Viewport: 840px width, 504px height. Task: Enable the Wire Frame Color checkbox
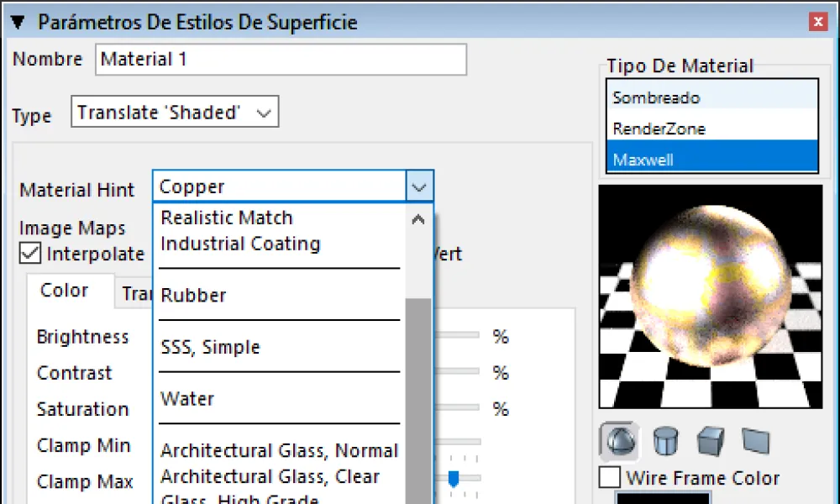coord(610,478)
